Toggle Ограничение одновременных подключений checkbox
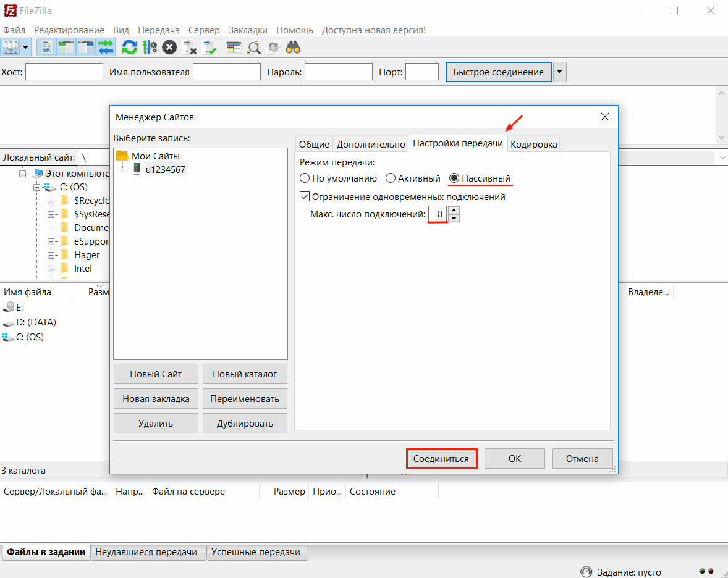 pos(305,197)
